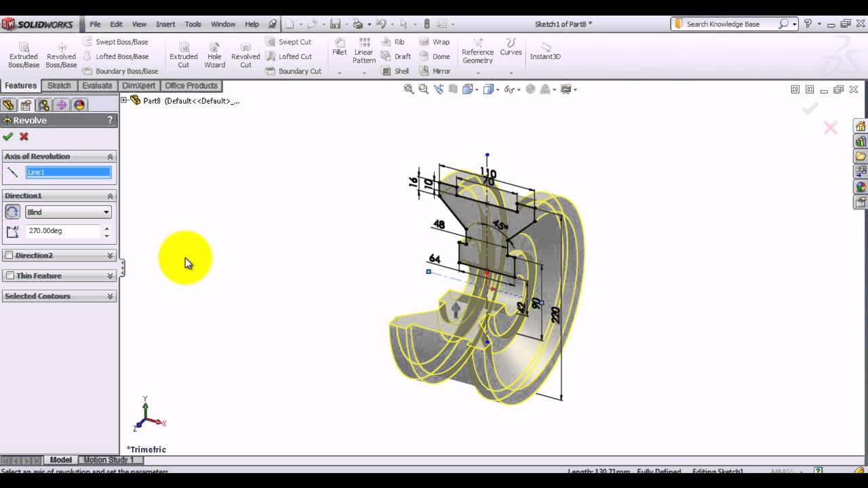Expand the Selected Contours section

(110, 296)
